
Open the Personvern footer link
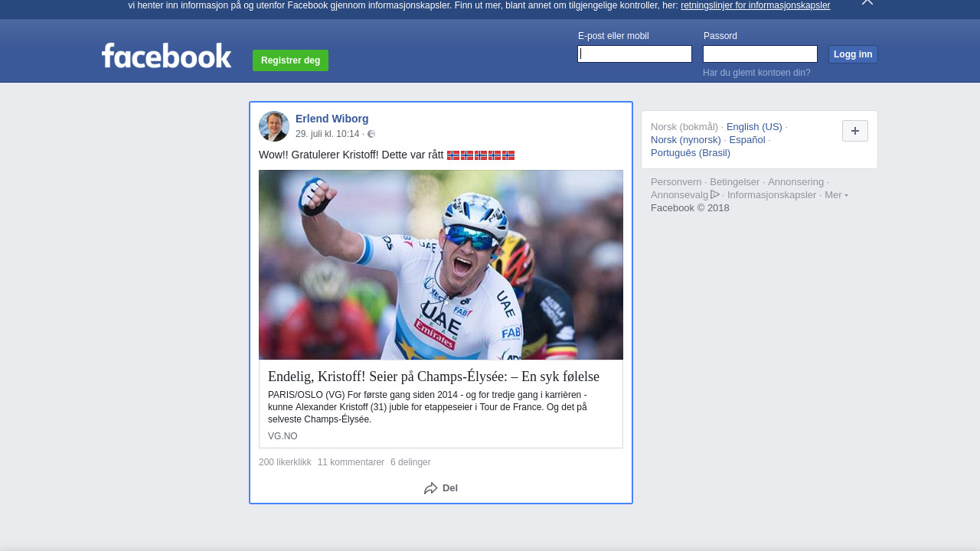(676, 182)
